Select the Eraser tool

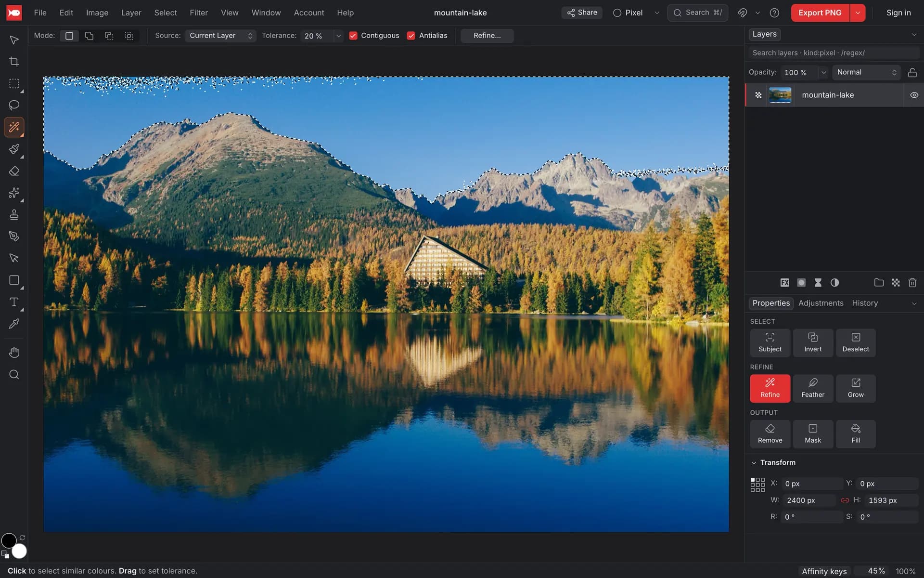[14, 171]
